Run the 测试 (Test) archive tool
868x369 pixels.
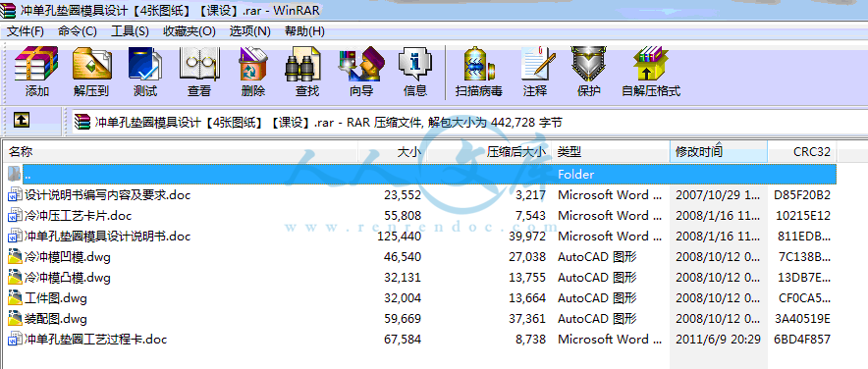tap(145, 72)
